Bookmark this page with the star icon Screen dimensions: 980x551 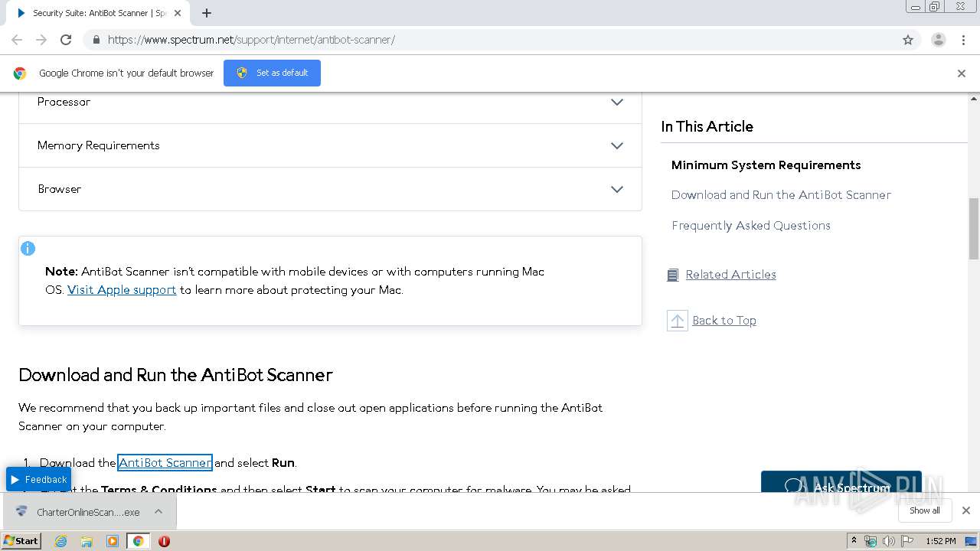pos(908,40)
